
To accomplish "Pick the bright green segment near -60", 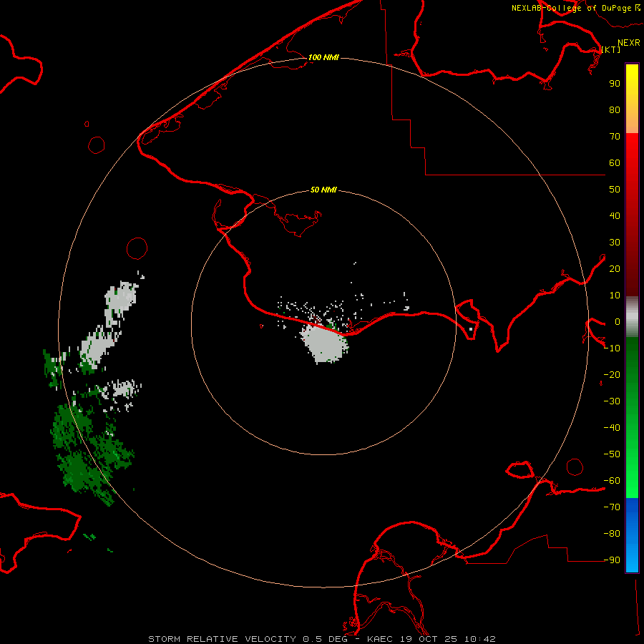I will point(632,484).
